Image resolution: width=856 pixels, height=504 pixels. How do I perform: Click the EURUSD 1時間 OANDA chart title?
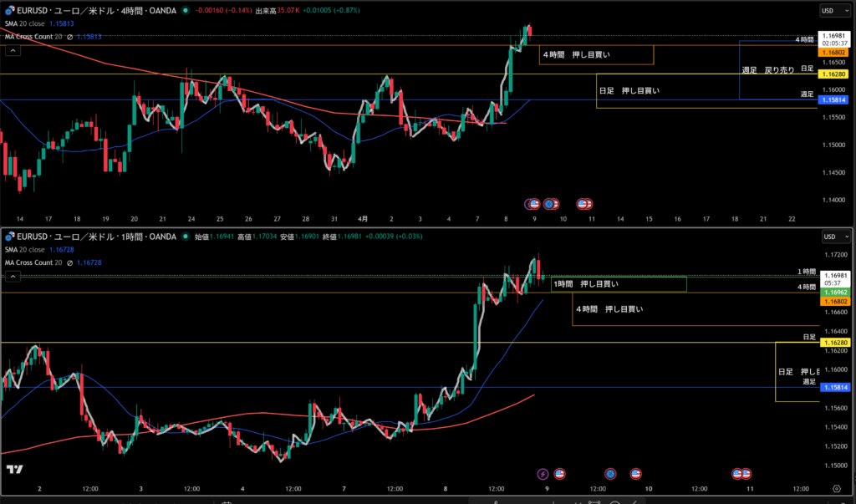coord(92,237)
